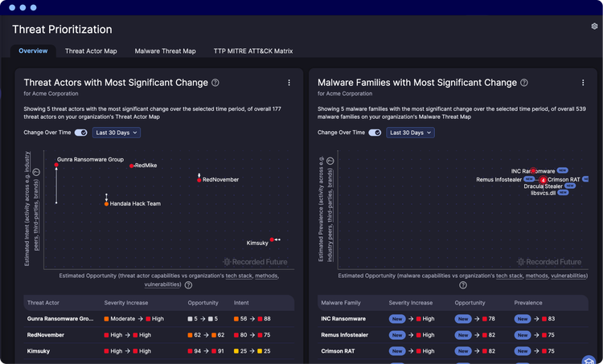Viewport: 603px width, 364px height.
Task: Select the Kimsuky data point on chart
Action: pyautogui.click(x=272, y=239)
